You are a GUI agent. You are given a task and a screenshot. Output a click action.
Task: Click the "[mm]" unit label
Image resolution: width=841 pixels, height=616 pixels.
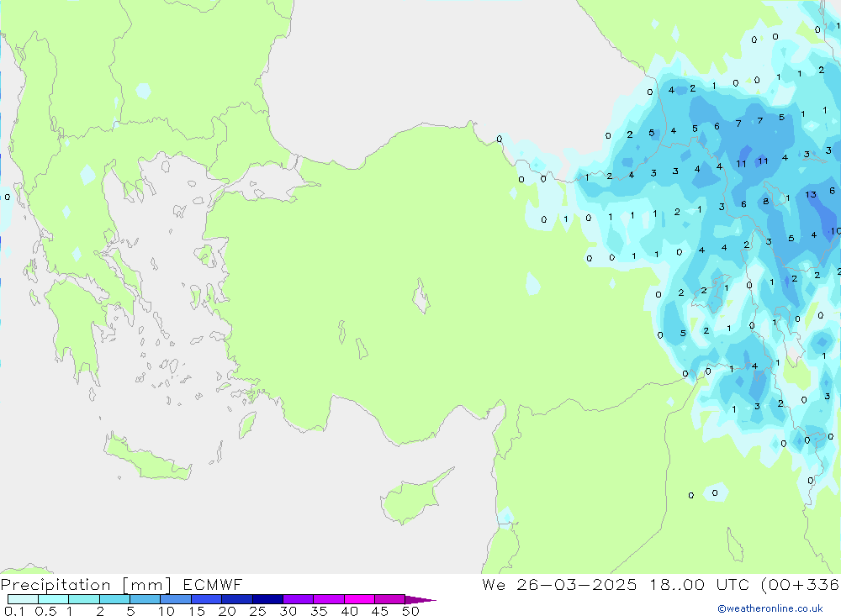(147, 585)
